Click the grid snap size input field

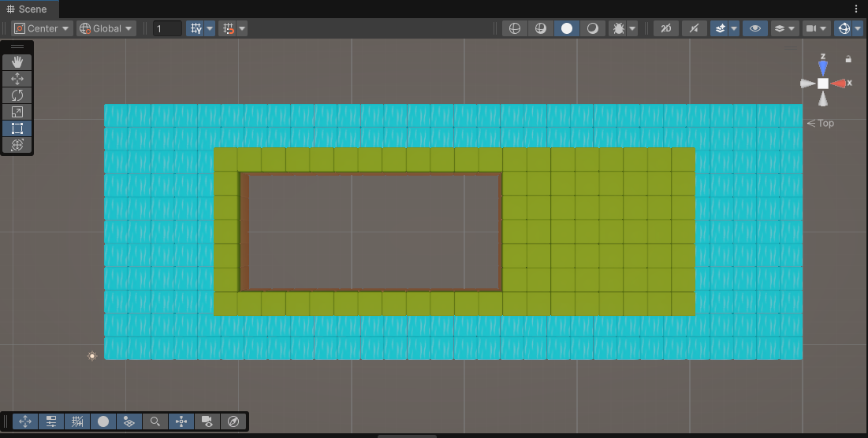(167, 28)
